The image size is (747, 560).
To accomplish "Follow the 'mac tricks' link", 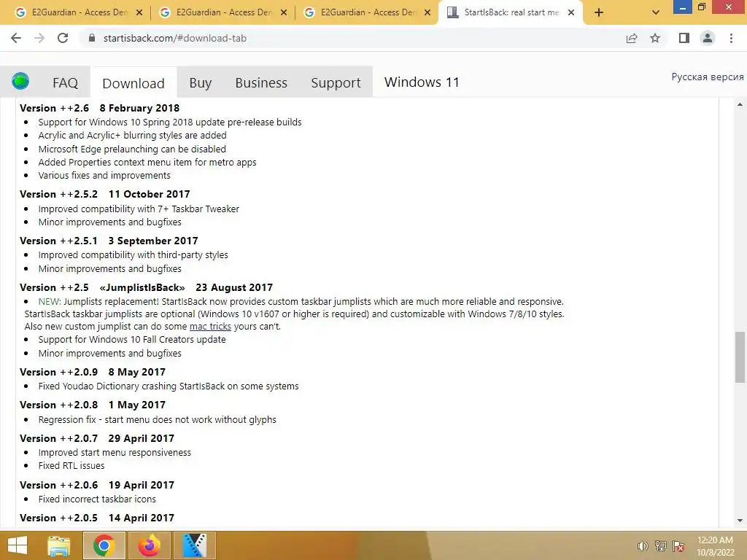I will [x=210, y=327].
